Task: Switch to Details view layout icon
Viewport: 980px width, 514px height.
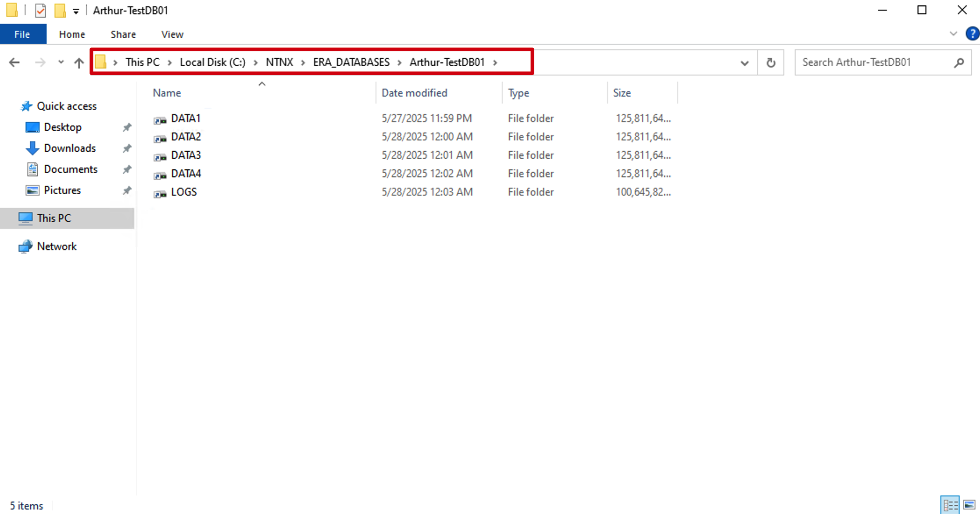Action: click(950, 505)
